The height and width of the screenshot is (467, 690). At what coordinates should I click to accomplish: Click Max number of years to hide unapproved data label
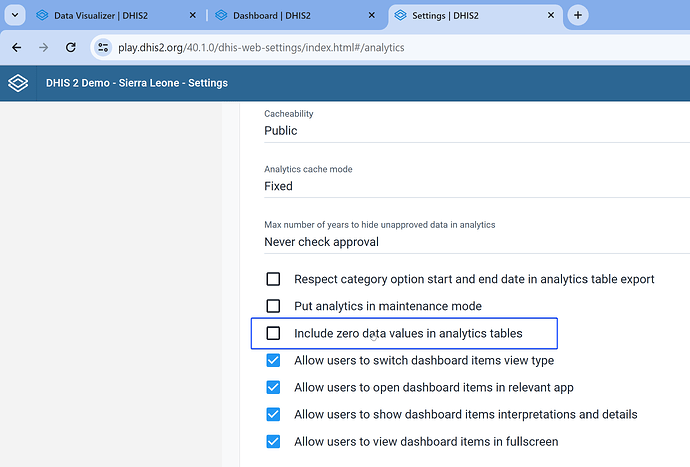[380, 224]
